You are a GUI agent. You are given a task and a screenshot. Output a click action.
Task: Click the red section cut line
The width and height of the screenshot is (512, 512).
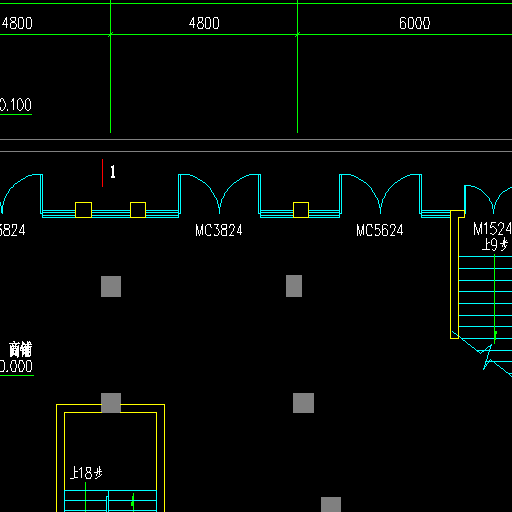click(x=102, y=173)
